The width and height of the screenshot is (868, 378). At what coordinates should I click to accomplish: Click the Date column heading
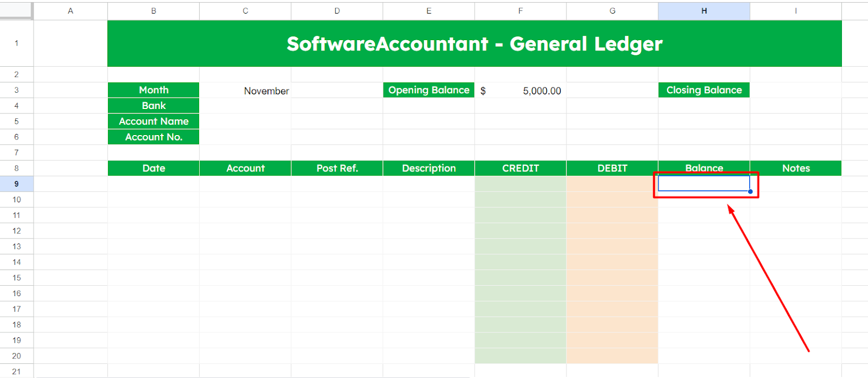[x=154, y=168]
